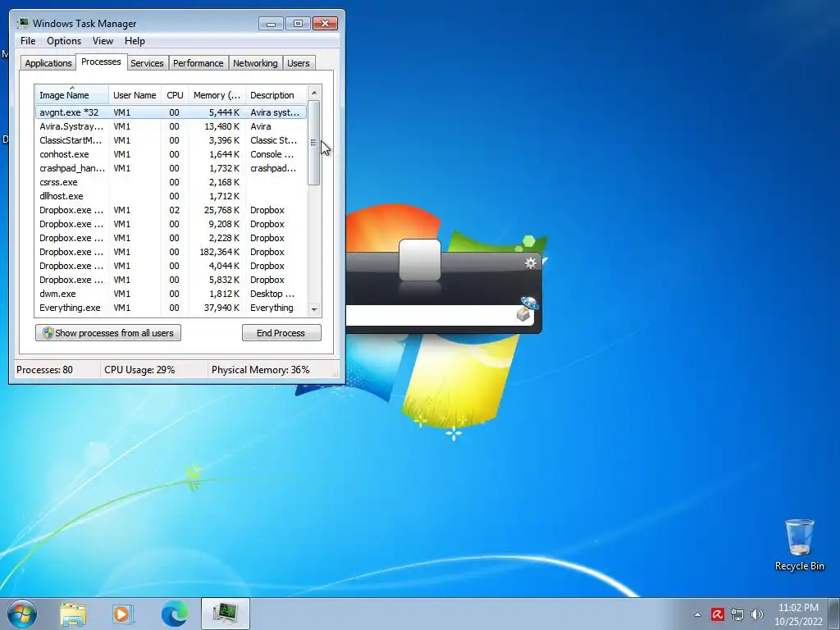
Task: Click the scrollbar down arrow in process list
Action: (314, 309)
